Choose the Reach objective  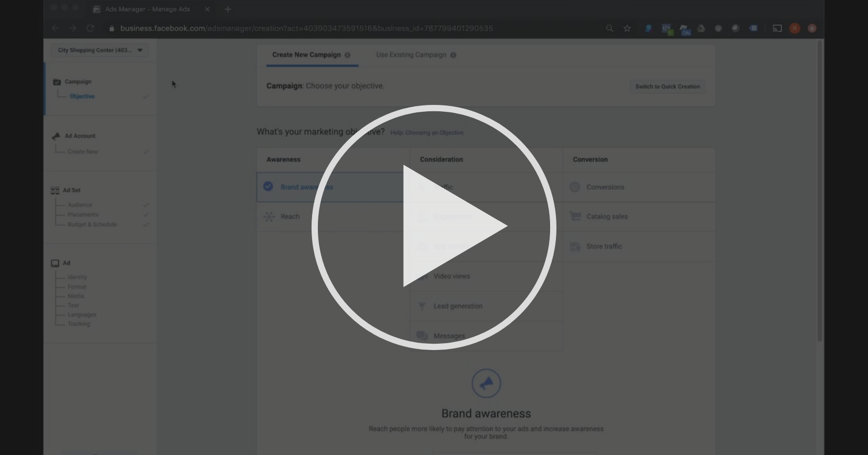tap(333, 217)
